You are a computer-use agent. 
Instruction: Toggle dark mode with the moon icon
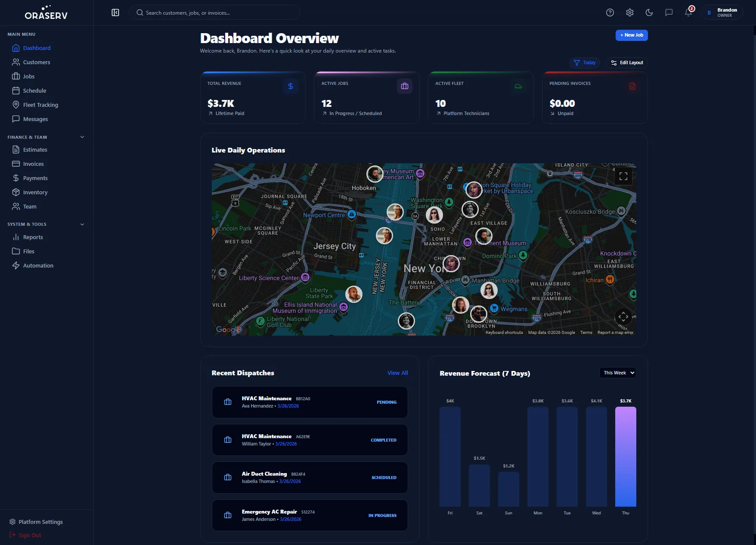(649, 12)
